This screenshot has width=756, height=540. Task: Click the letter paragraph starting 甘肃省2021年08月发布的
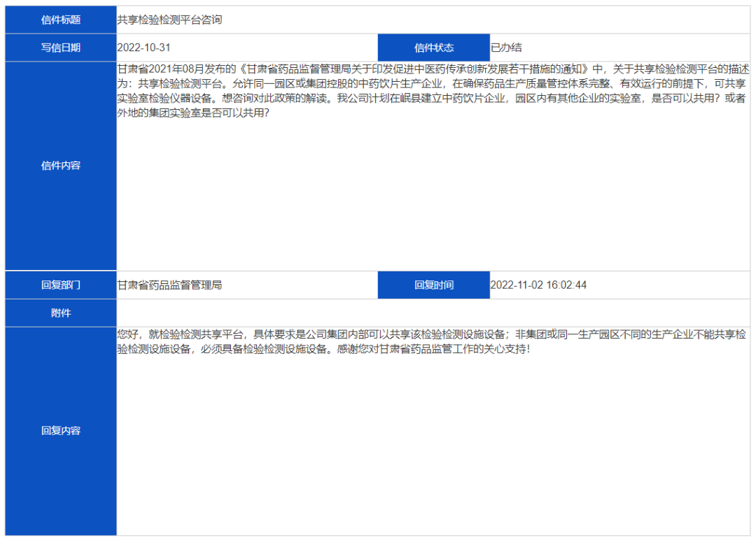pos(433,91)
